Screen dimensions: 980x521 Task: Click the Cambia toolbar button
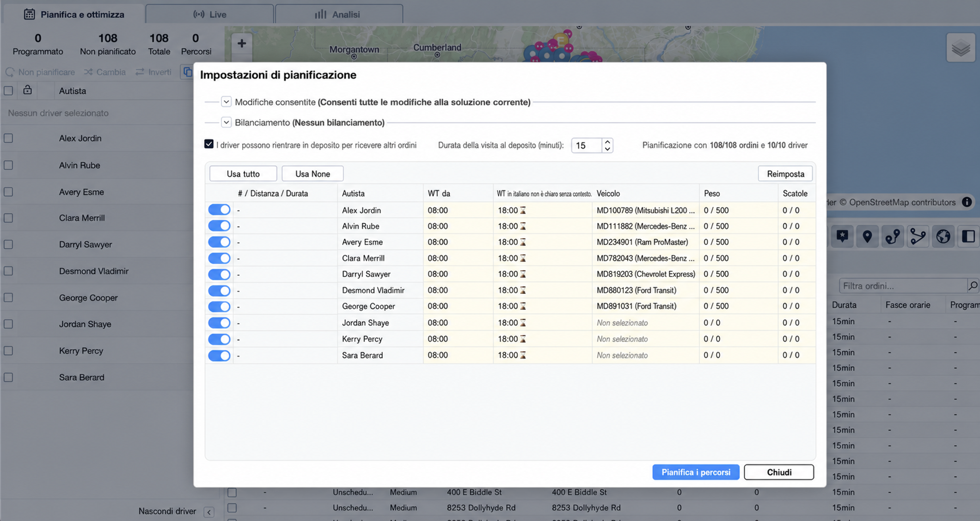(105, 72)
